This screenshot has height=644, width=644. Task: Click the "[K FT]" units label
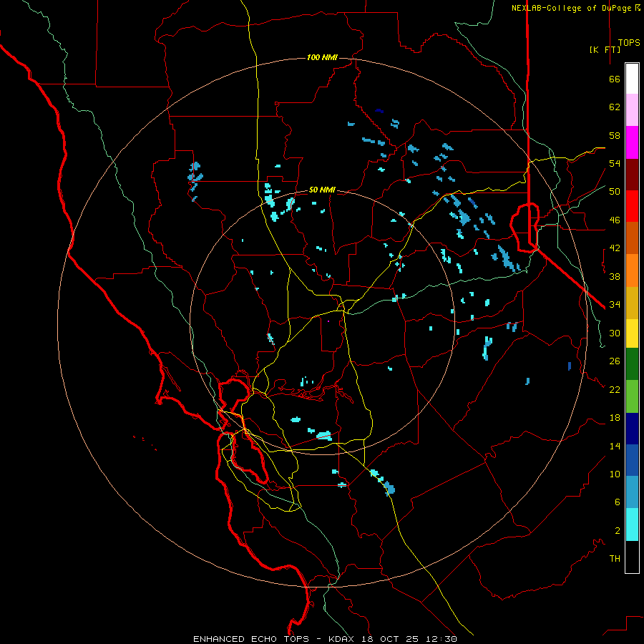point(605,50)
